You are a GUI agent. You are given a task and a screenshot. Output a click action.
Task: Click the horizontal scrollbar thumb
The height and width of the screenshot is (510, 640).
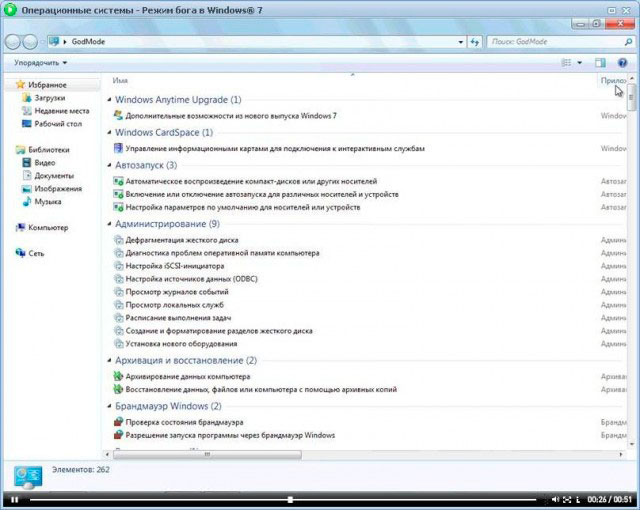[x=207, y=454]
